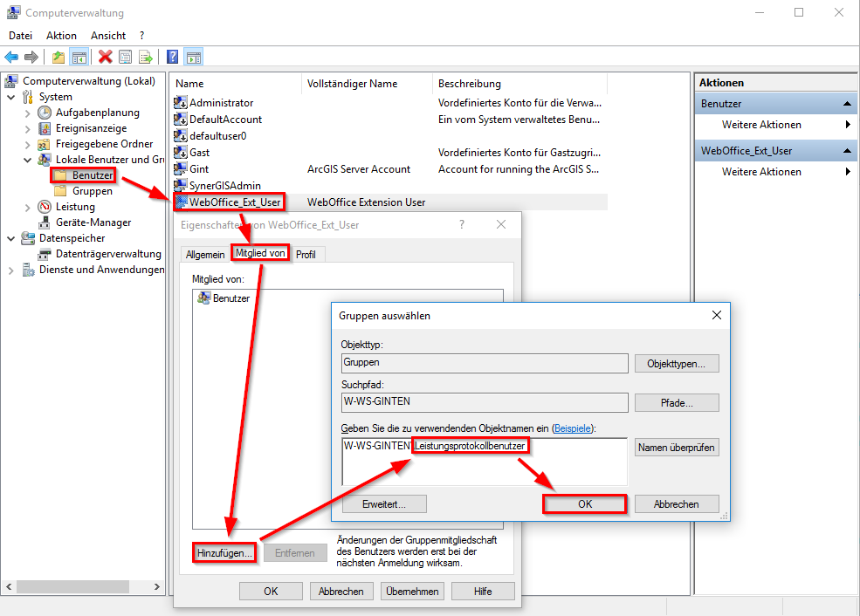Click the Export list toolbar icon
Screen dimensions: 860x616
[x=145, y=57]
